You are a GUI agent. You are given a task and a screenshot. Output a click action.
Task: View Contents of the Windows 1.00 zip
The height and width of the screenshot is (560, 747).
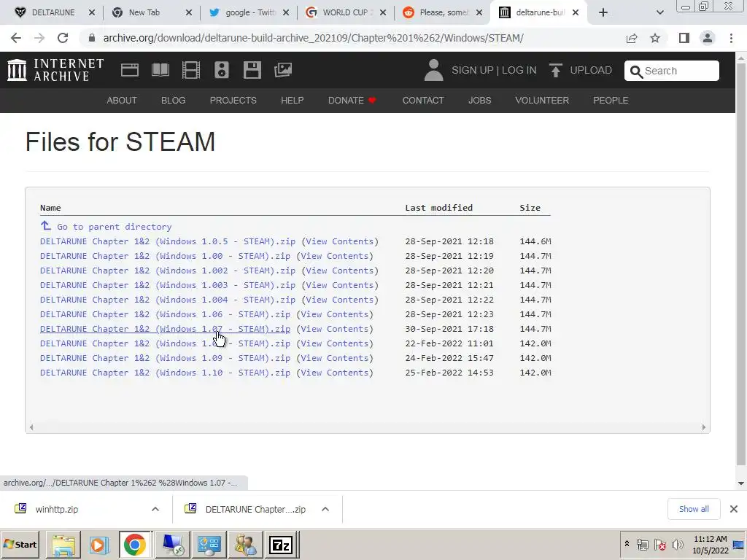tap(334, 256)
